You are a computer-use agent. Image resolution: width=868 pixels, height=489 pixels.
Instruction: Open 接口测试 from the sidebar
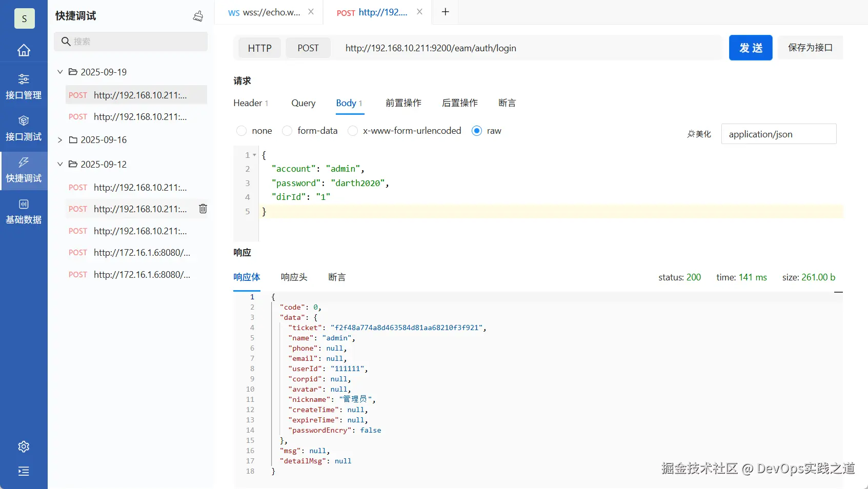point(24,128)
